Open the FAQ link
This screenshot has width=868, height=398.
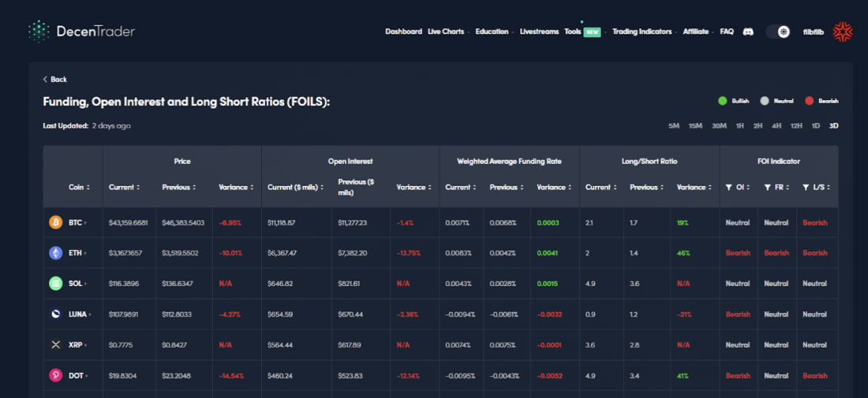[727, 32]
